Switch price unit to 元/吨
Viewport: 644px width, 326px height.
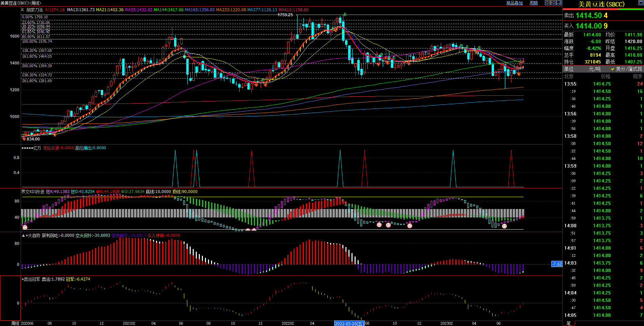[594, 69]
